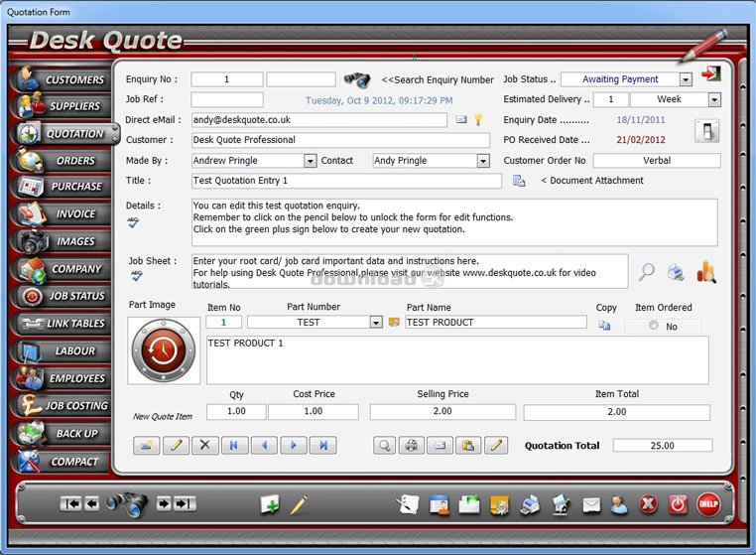Image resolution: width=756 pixels, height=555 pixels.
Task: Open the bar chart report icon
Action: pos(706,272)
